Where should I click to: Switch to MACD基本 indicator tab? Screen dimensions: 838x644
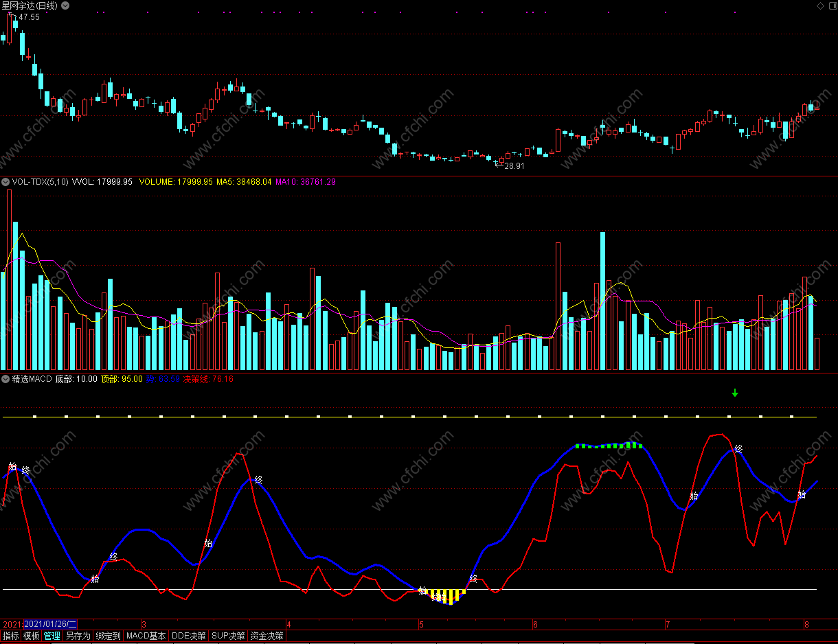click(x=146, y=636)
